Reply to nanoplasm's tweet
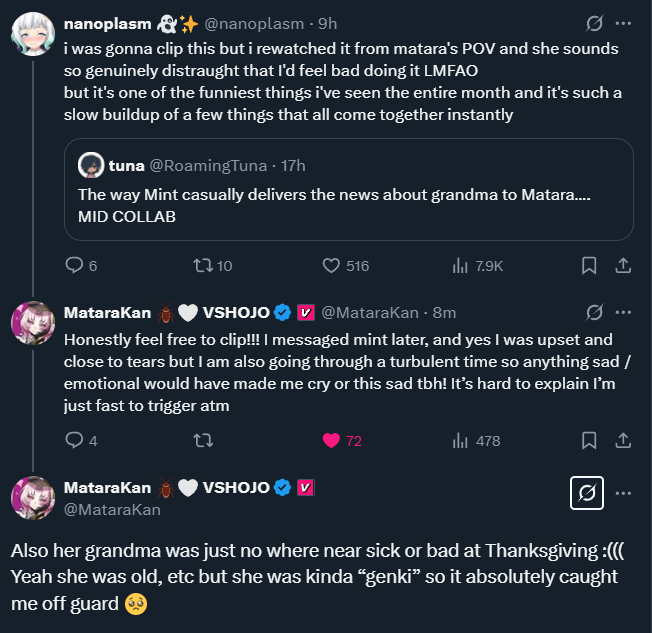The image size is (652, 633). 74,266
